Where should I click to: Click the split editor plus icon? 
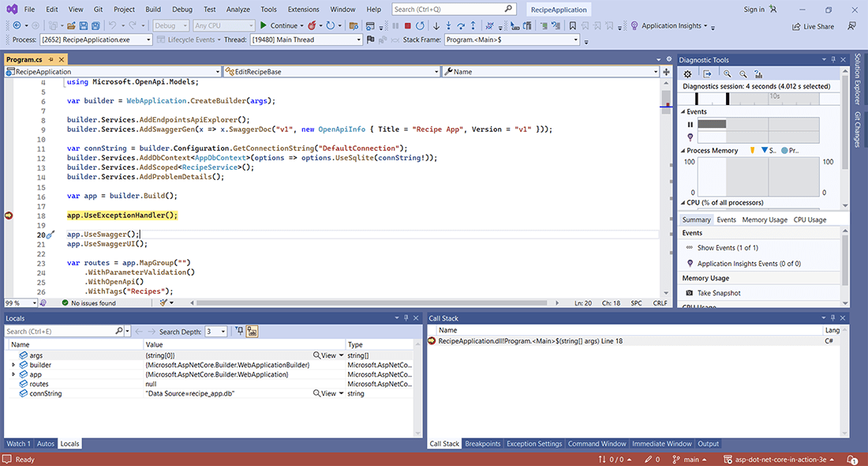pos(666,71)
